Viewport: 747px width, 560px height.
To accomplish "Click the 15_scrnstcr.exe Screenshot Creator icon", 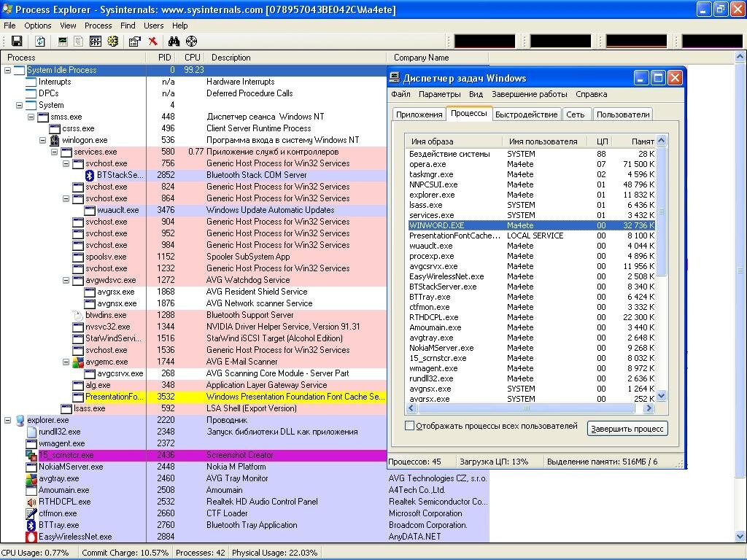I will click(31, 455).
